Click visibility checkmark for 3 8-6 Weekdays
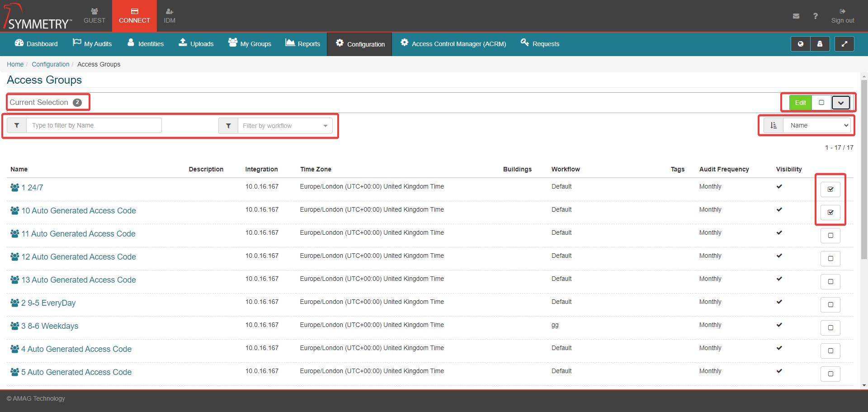Viewport: 868px width, 412px height. click(x=779, y=325)
